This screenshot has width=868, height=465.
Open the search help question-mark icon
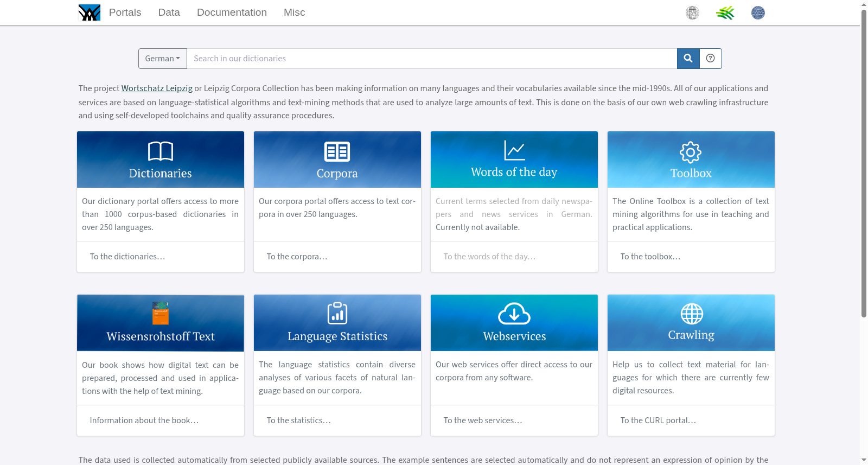(x=710, y=59)
